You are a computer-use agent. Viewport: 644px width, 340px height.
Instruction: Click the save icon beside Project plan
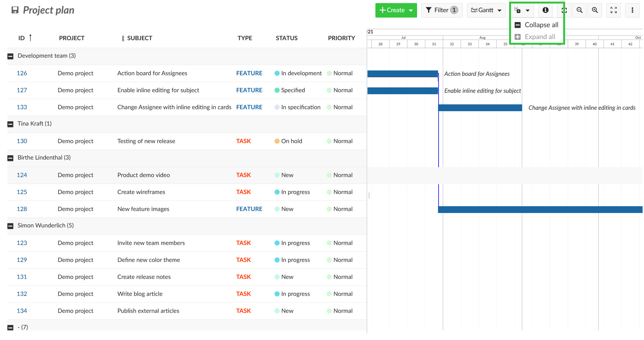15,10
